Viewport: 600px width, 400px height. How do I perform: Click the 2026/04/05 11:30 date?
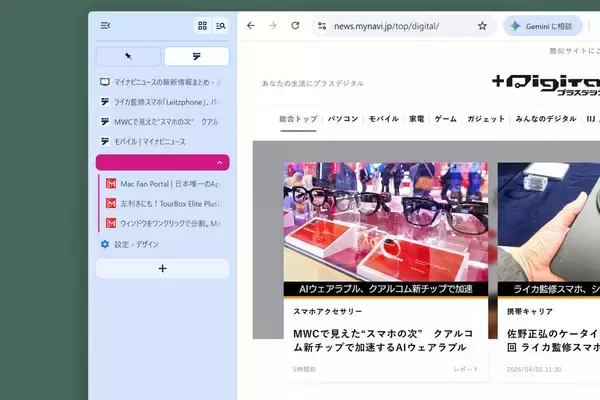(534, 369)
